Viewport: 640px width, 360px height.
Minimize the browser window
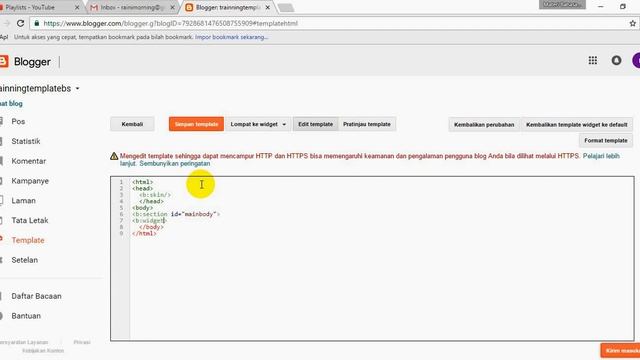[600, 7]
